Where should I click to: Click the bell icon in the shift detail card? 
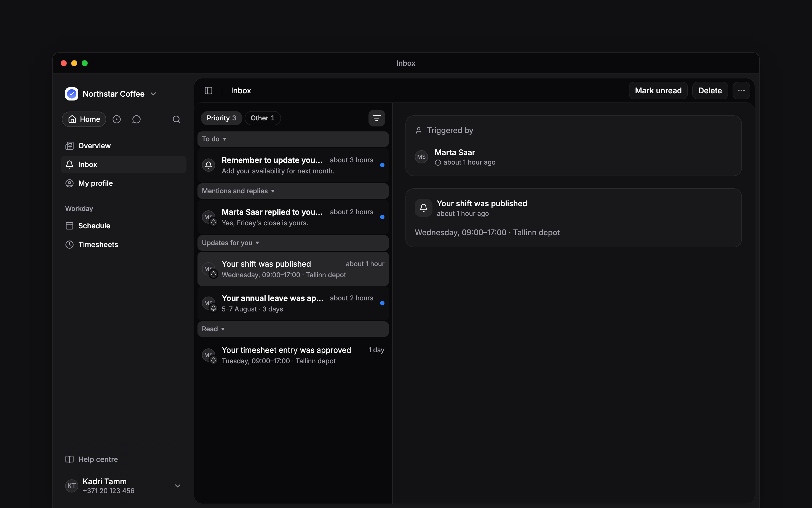[423, 208]
